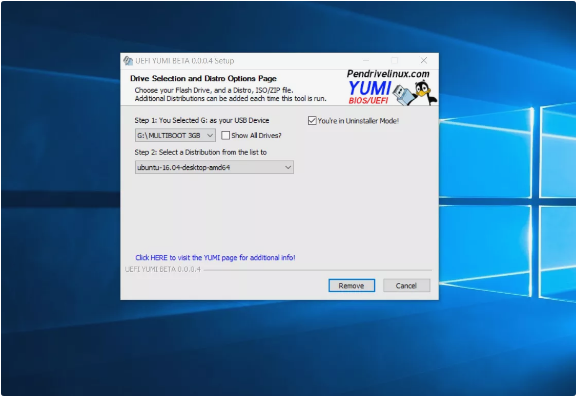Click the "Drive Selection and Distro Options Page" heading
This screenshot has height=397, width=578.
coord(203,79)
